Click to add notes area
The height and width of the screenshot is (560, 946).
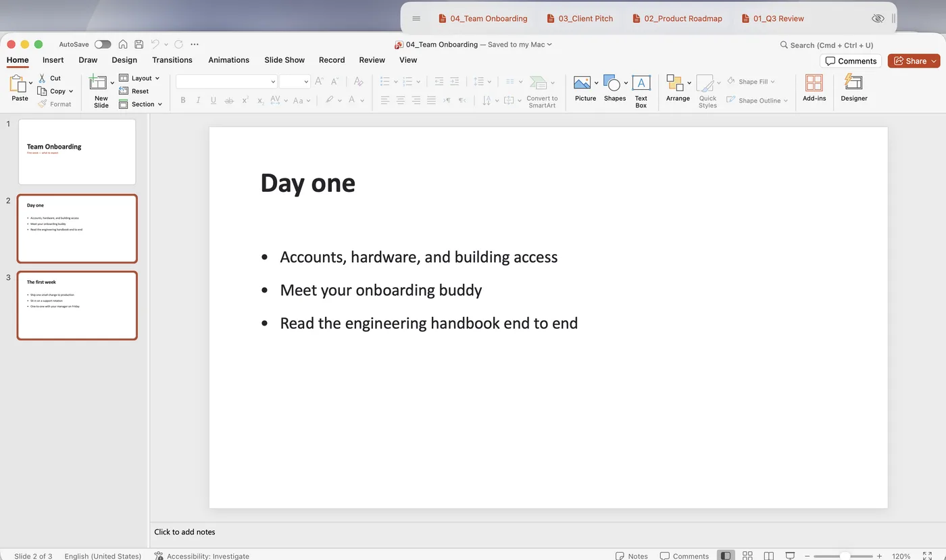click(184, 532)
